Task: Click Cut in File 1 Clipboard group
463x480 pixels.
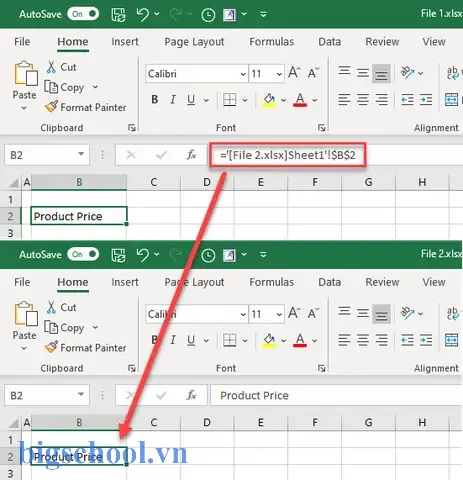Action: pyautogui.click(x=61, y=67)
